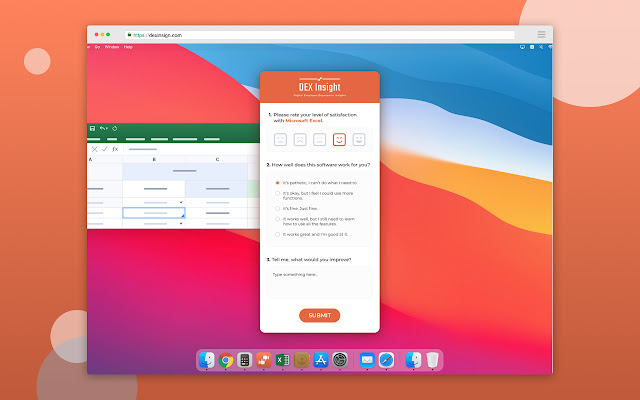
Task: Open Finder icon beside the Trash in dock
Action: point(413,360)
